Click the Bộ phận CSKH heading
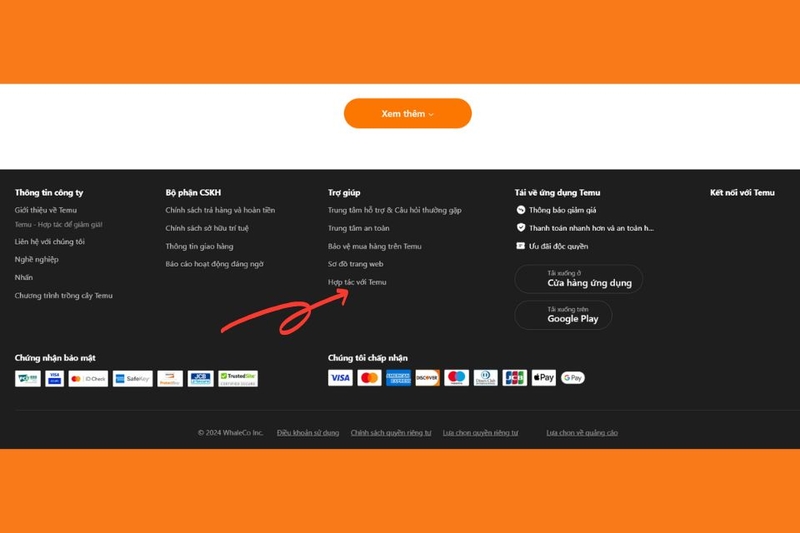Screen dimensions: 800x533 coord(193,193)
